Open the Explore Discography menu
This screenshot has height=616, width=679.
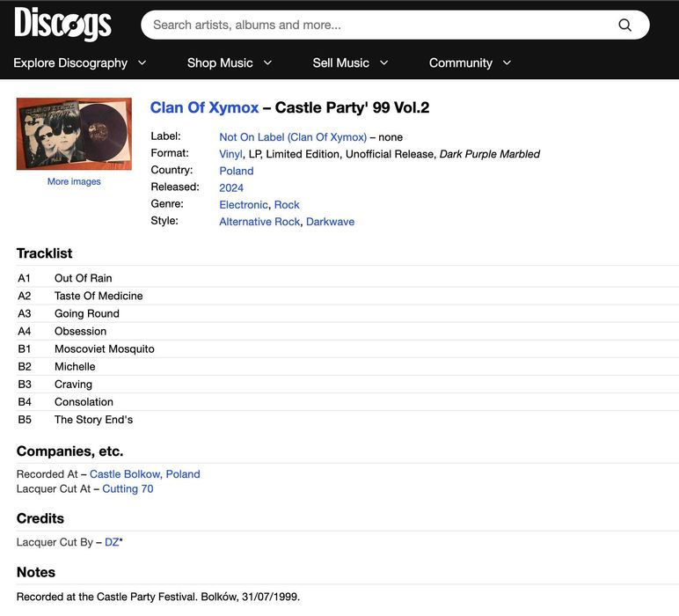point(70,62)
